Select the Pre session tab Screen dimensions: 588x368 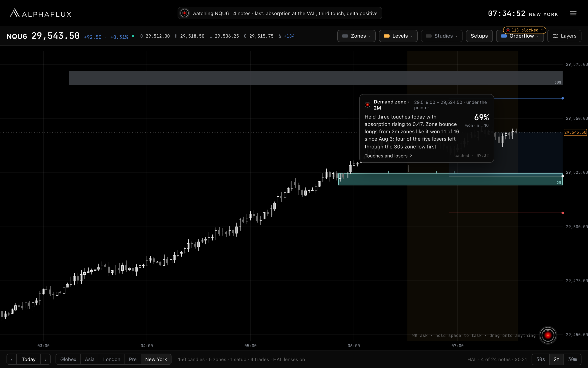133,359
